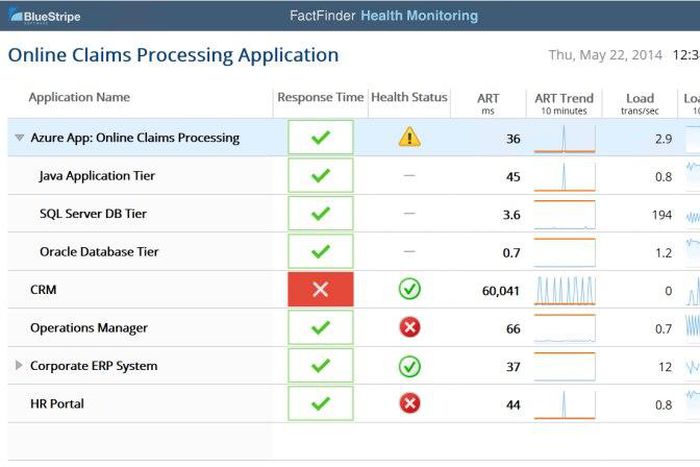
Task: Select the CRM application name
Action: [x=43, y=290]
